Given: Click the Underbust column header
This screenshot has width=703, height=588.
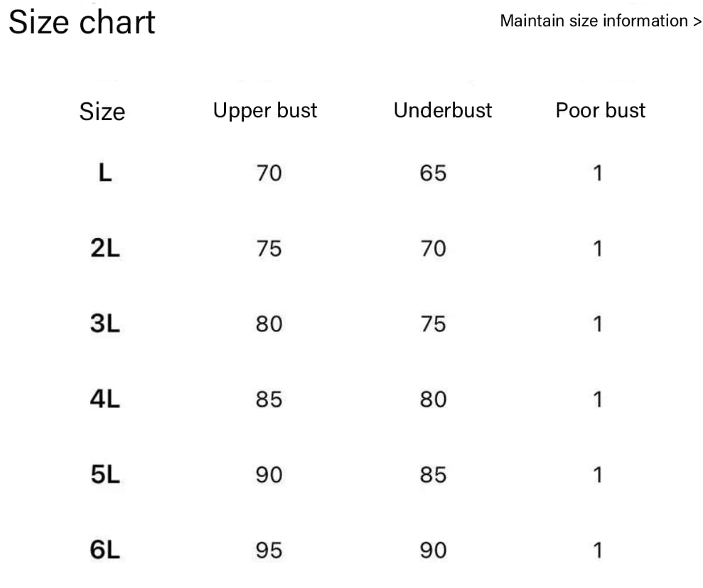Looking at the screenshot, I should 442,110.
